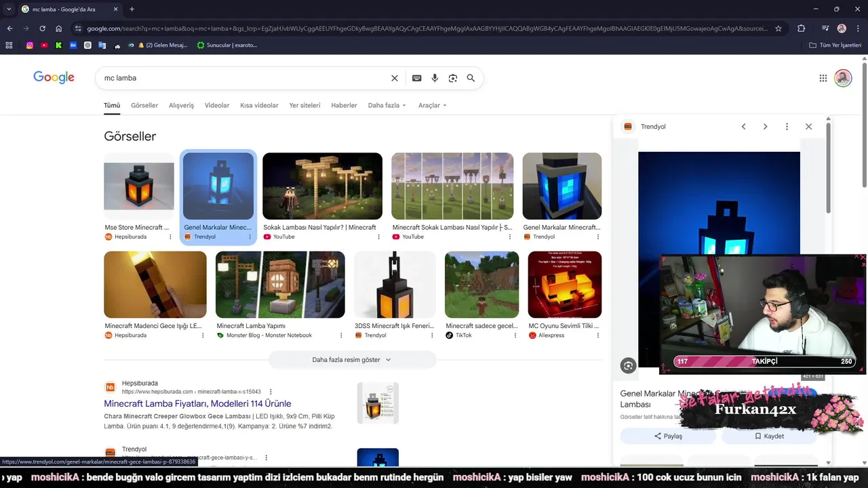Open the Kick bookmark icon
This screenshot has width=868, height=488.
pos(59,45)
